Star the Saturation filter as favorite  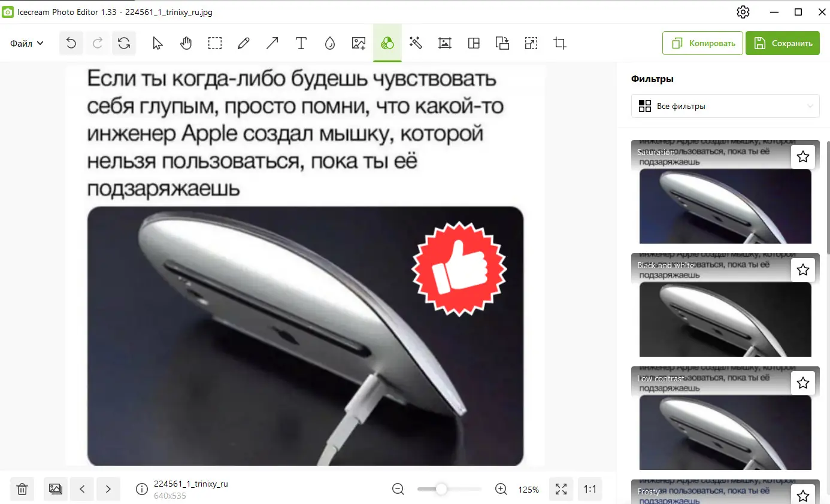(x=802, y=156)
